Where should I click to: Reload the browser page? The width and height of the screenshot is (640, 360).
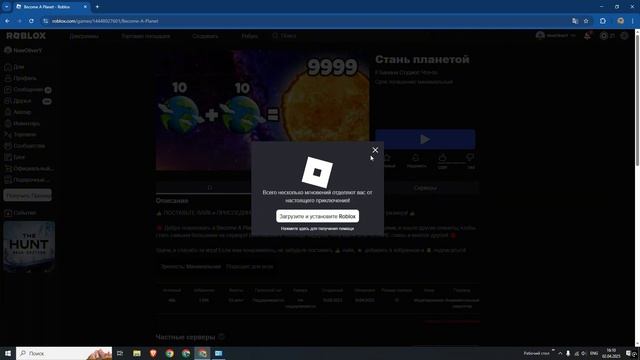(x=31, y=21)
